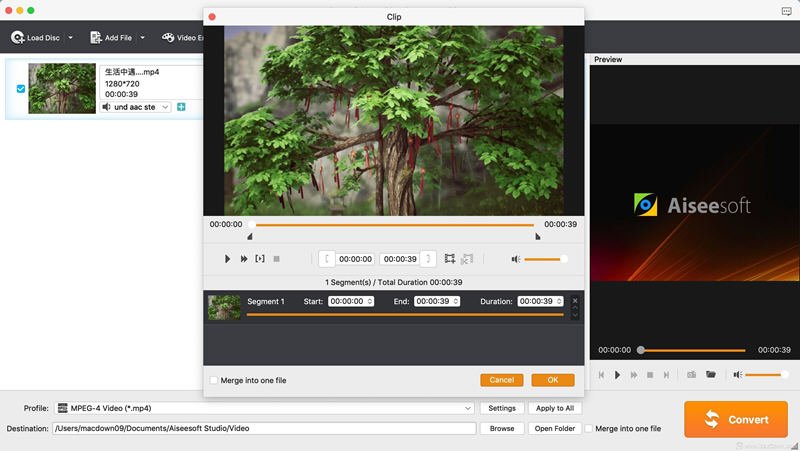Uncheck the video file checkbox in the list
800x451 pixels.
[x=21, y=89]
